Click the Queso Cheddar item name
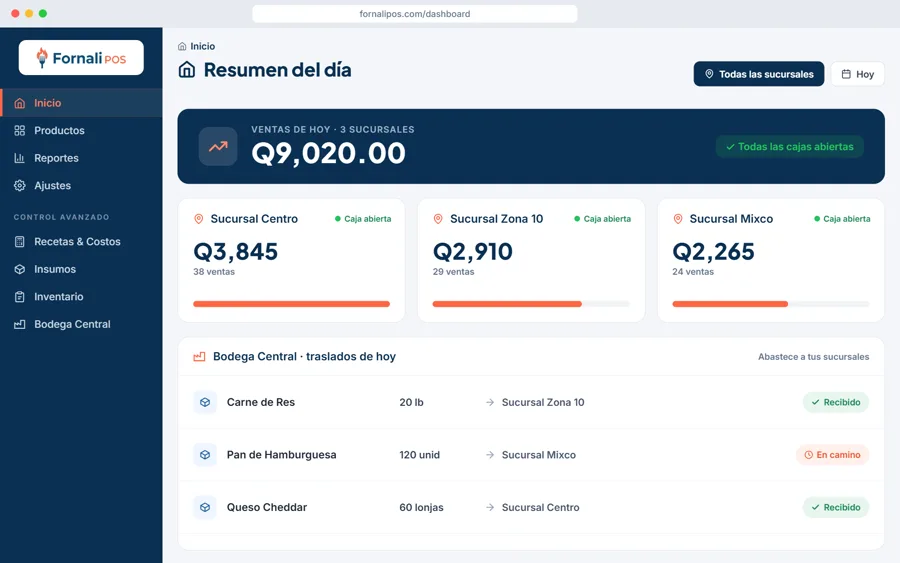 pyautogui.click(x=267, y=508)
